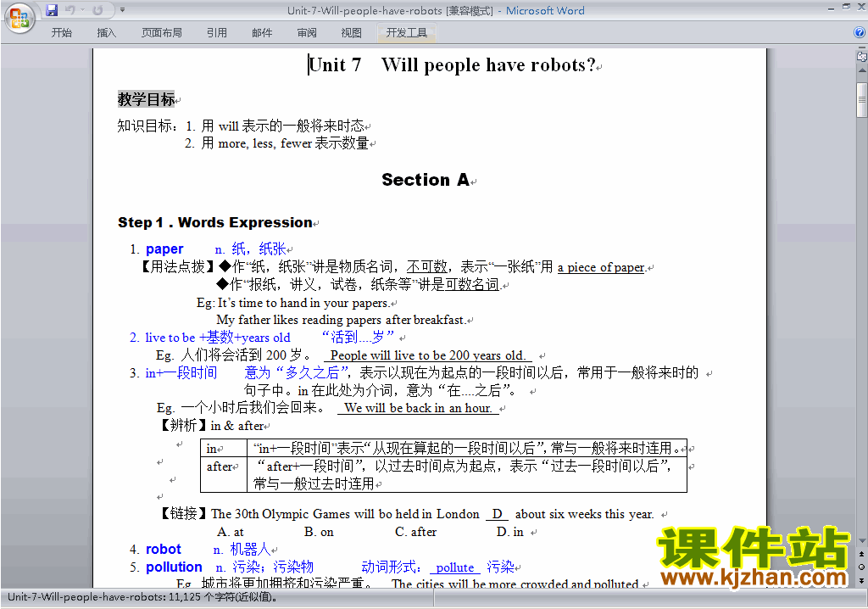Click the split-window handle above the ruler icon
This screenshot has height=609, width=868.
(x=862, y=47)
